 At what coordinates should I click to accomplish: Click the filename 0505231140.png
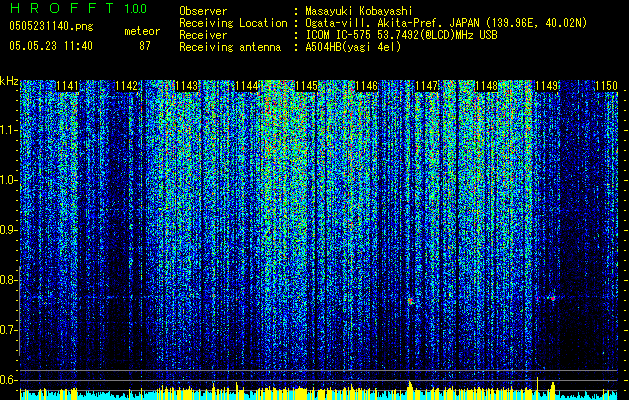point(51,26)
